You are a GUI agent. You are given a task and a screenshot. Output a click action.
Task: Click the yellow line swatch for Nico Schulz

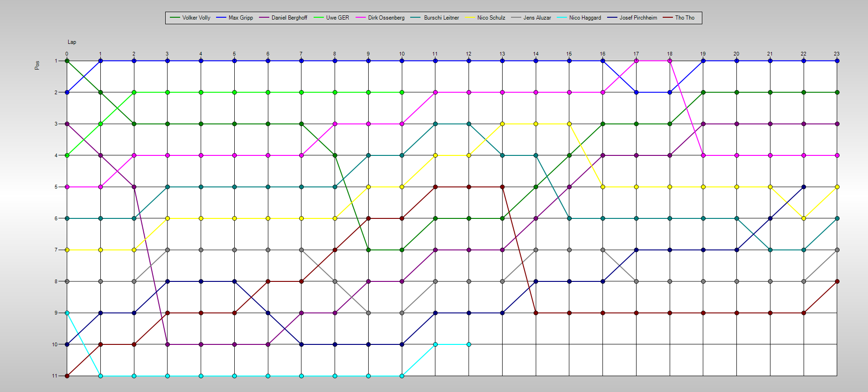(x=469, y=18)
